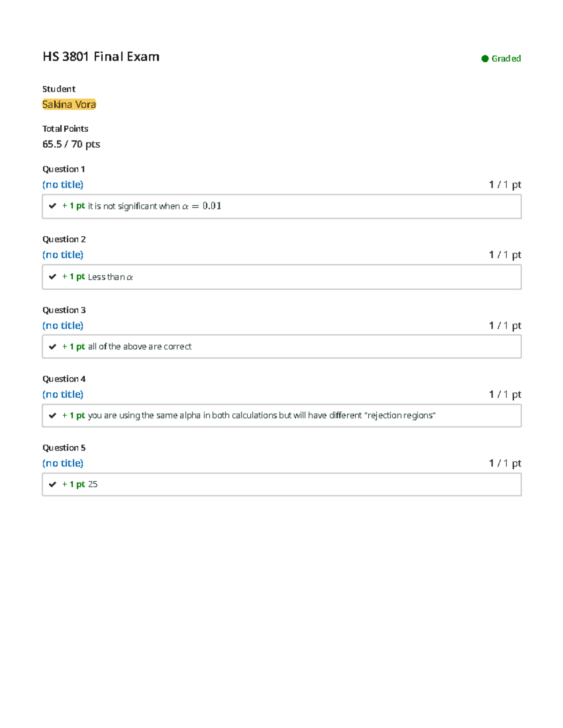Click the "1 / 1 pt" score for Question 5
Viewport: 563px width, 728px height.
tap(505, 464)
